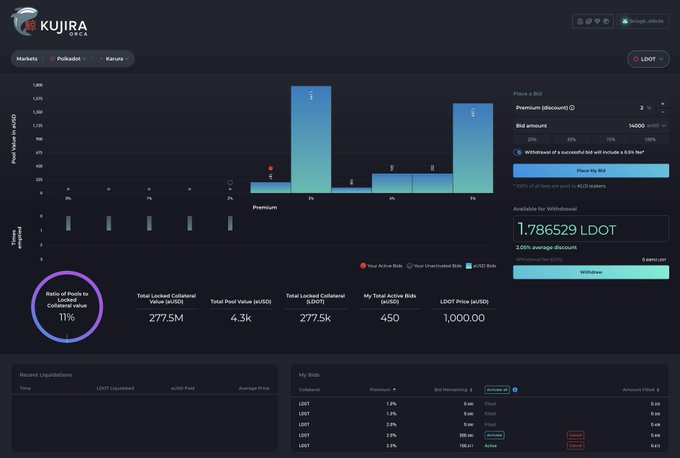
Task: Click info icon next to Premium (discount)
Action: coord(572,108)
